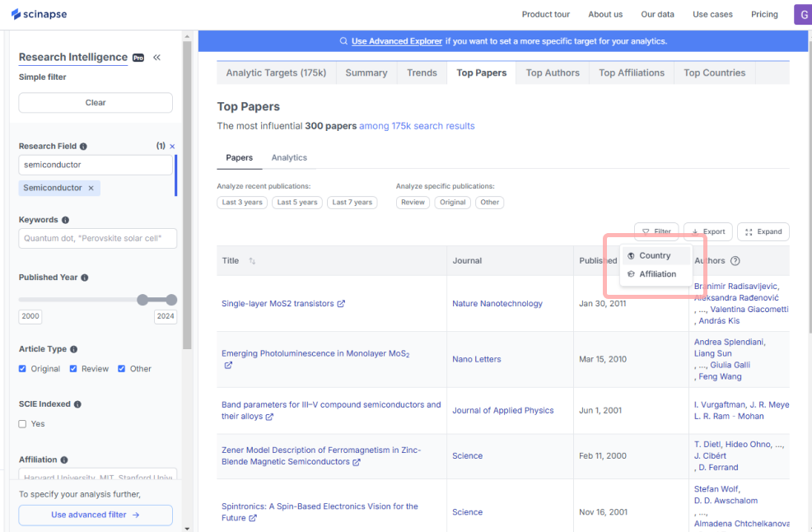The width and height of the screenshot is (812, 532).
Task: Open external link icon for Spintronics paper
Action: click(x=252, y=518)
